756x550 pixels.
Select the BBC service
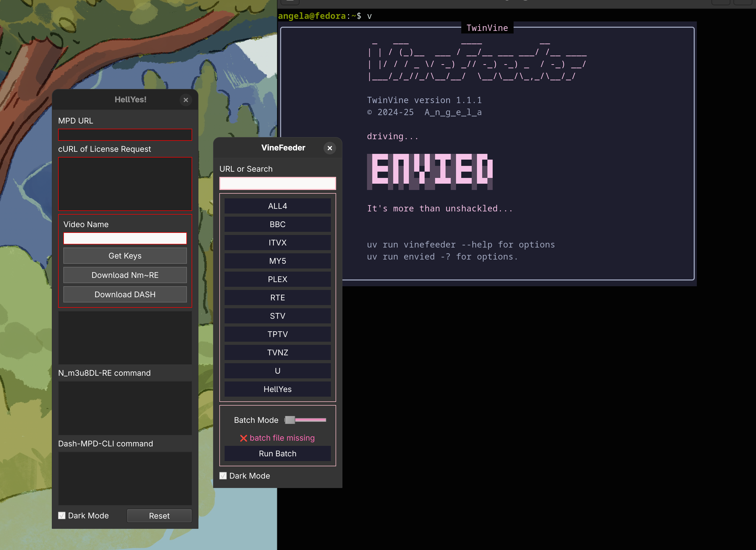coord(277,225)
